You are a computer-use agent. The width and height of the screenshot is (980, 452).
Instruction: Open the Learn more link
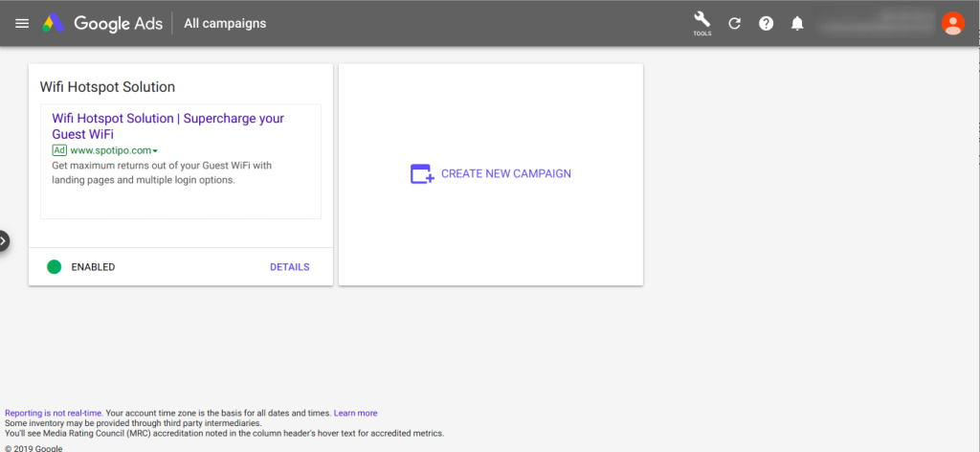pyautogui.click(x=356, y=413)
